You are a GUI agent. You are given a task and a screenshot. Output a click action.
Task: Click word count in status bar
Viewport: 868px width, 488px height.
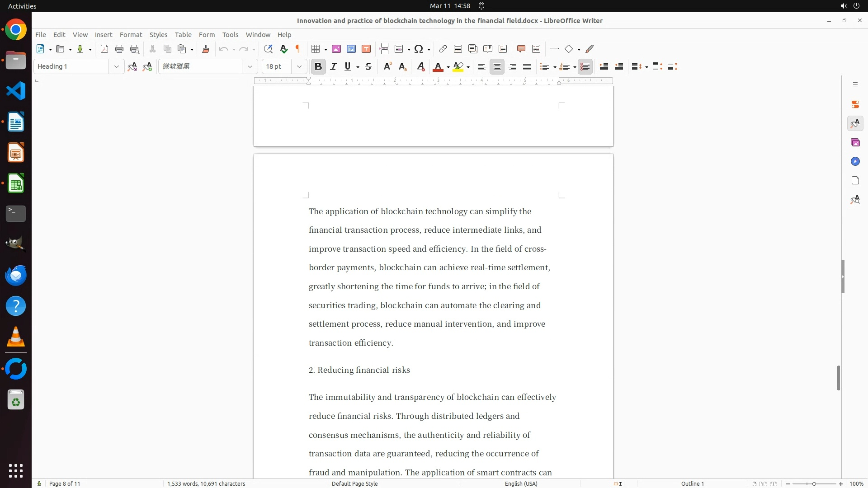click(x=206, y=484)
